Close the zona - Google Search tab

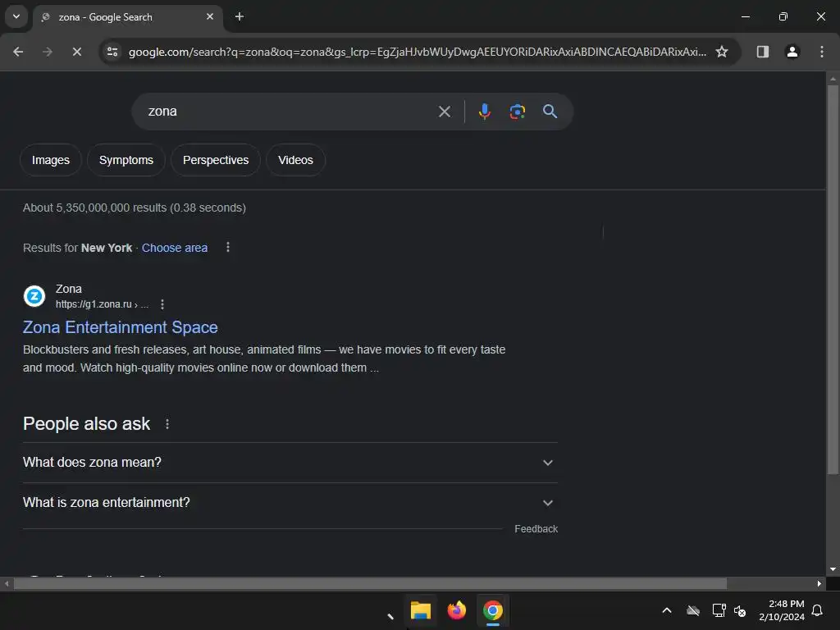click(210, 16)
